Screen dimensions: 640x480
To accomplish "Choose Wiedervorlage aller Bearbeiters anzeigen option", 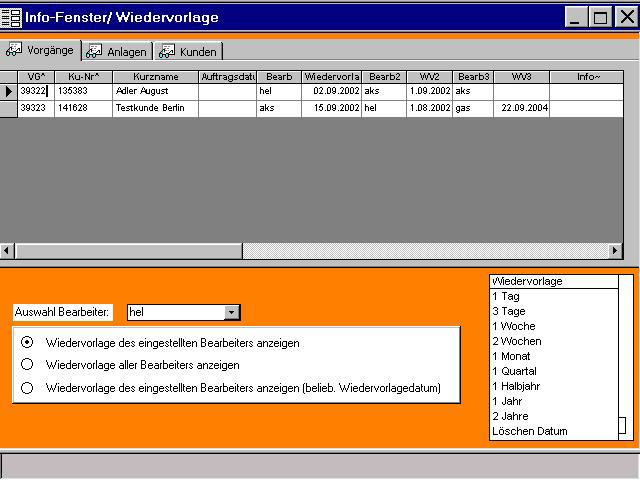I will coord(27,365).
